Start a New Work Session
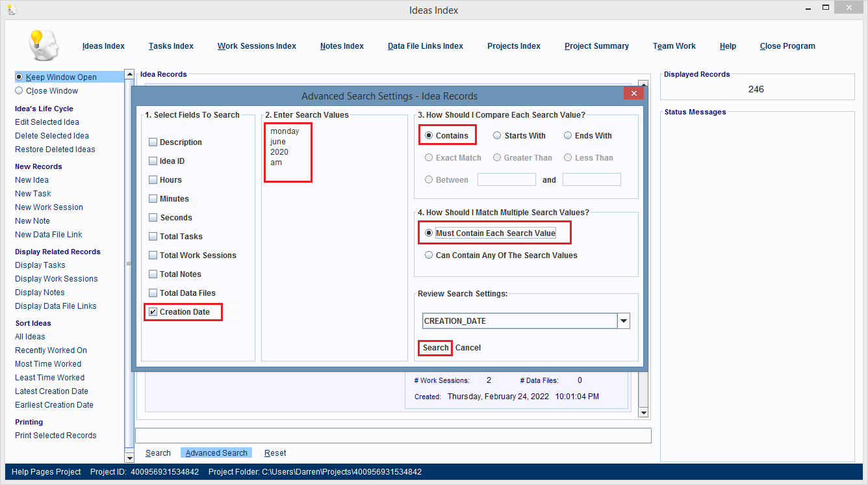 49,207
